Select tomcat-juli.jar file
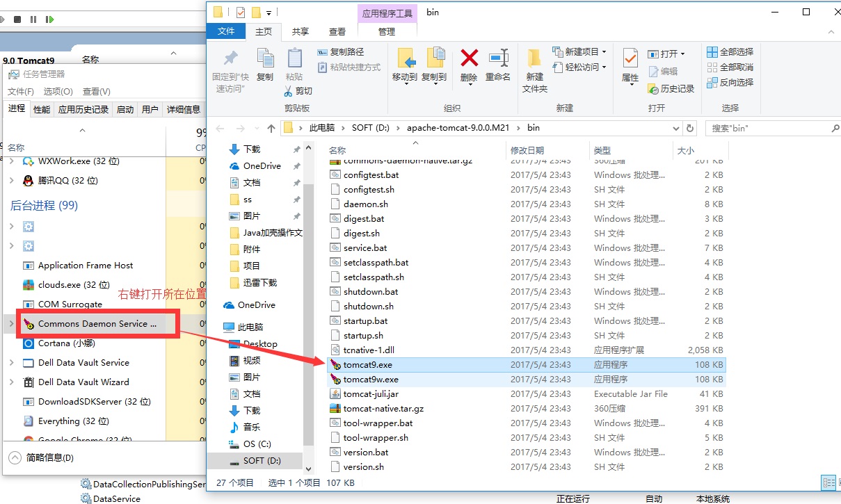Image resolution: width=841 pixels, height=504 pixels. click(371, 394)
